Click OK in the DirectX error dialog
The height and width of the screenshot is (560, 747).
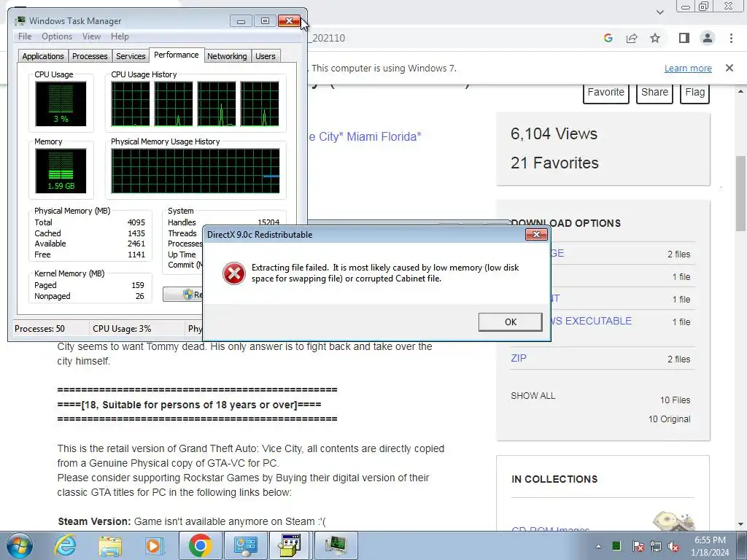tap(510, 322)
